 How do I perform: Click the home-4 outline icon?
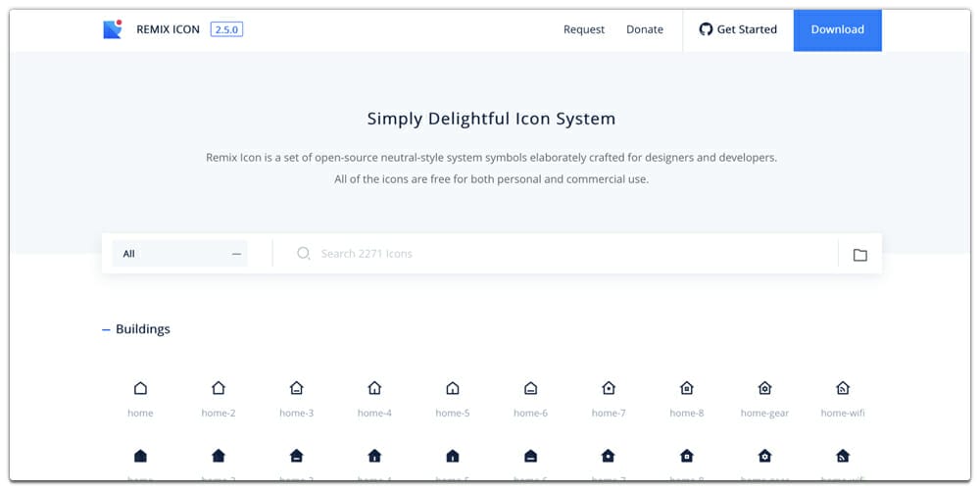click(x=374, y=389)
